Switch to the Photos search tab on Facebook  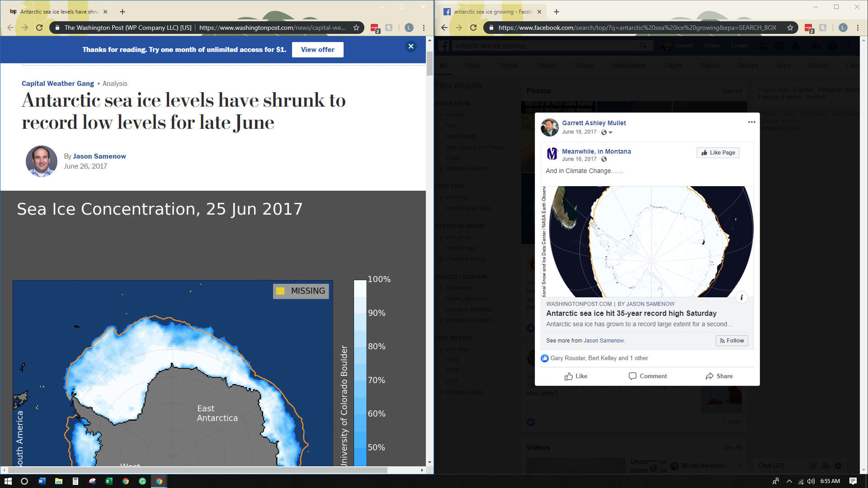click(546, 66)
